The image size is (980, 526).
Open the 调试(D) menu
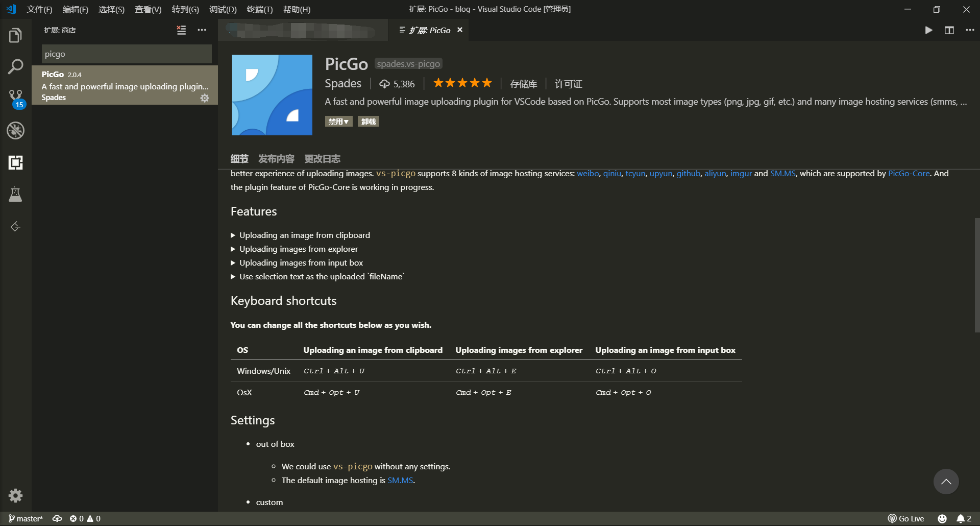point(223,9)
